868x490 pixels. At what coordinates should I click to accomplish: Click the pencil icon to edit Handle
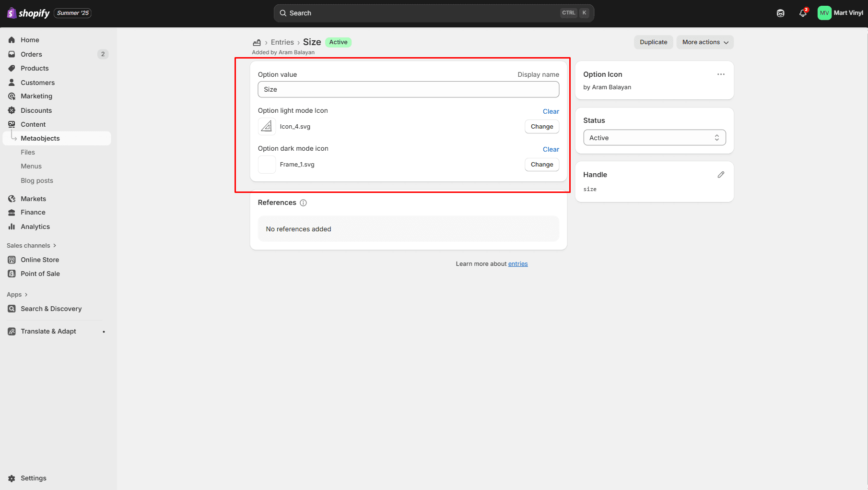(720, 175)
